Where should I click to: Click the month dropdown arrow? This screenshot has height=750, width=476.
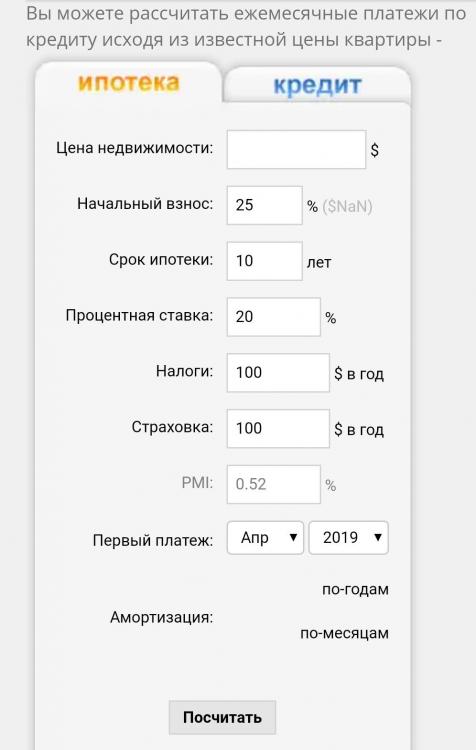[293, 538]
